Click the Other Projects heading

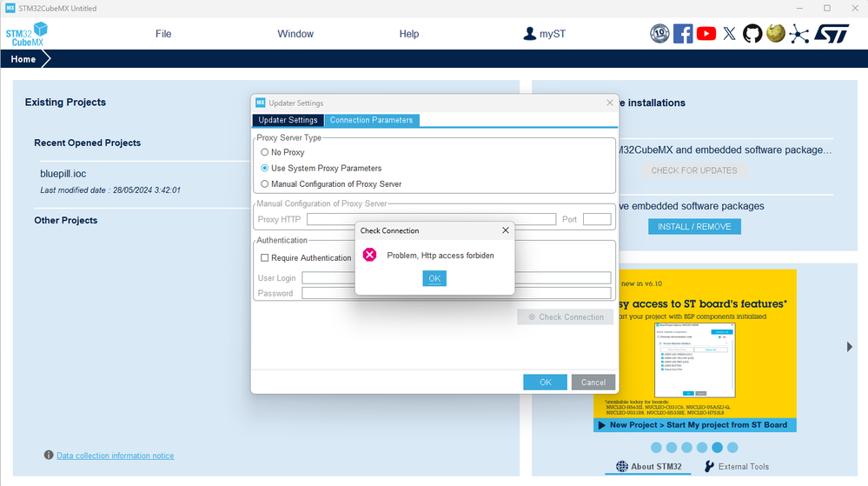[x=66, y=220]
